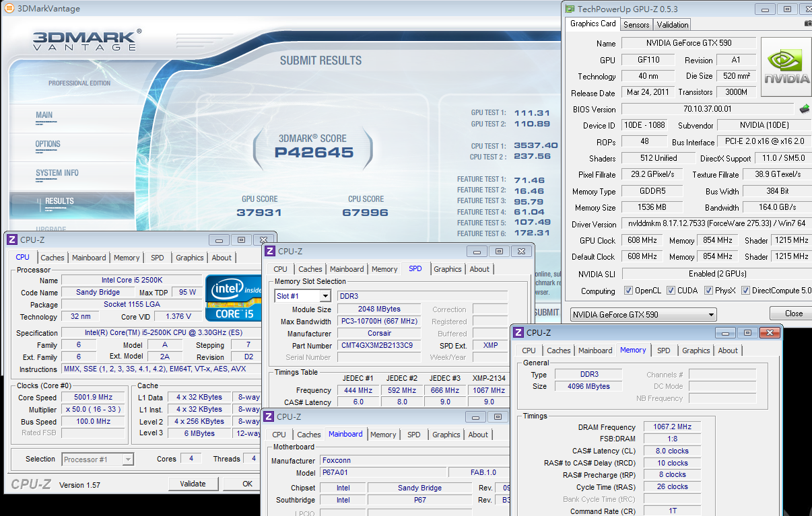Screen dimensions: 812x516
Task: Click the NVIDIA logo in GPU-Z
Action: coord(786,67)
